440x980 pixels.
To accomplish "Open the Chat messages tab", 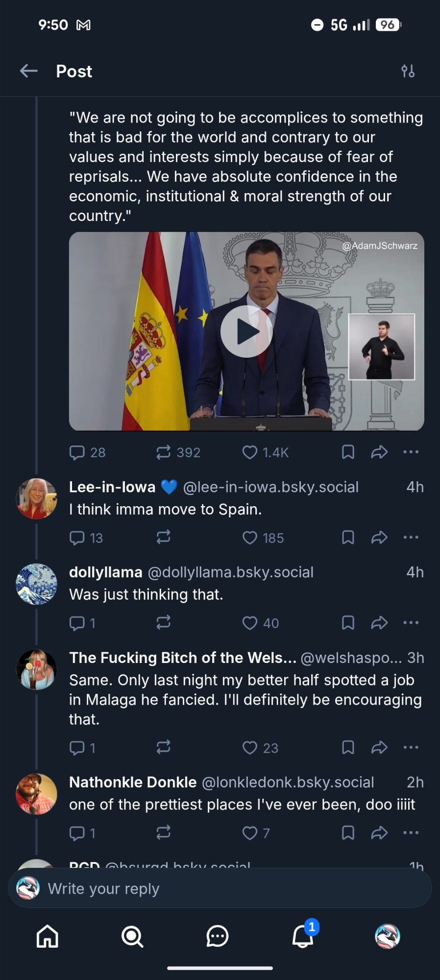I will [218, 936].
